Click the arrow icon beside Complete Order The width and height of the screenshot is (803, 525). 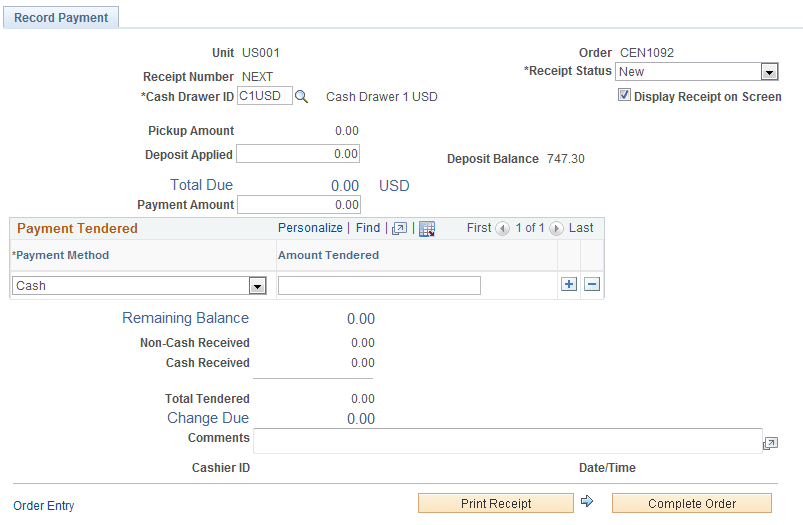pos(587,501)
